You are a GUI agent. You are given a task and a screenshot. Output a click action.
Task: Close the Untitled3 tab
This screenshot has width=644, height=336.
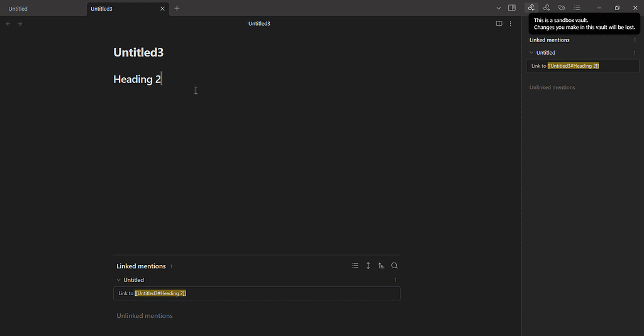(x=163, y=9)
